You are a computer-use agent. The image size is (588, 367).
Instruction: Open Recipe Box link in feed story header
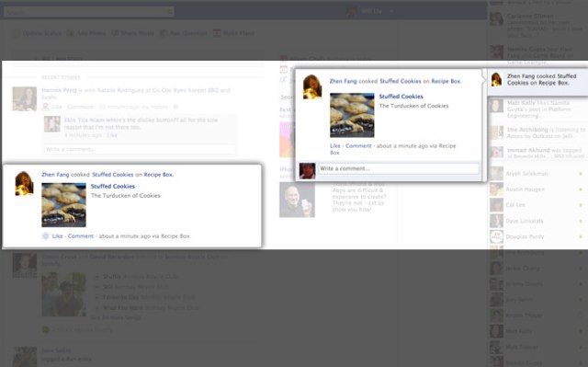point(158,175)
